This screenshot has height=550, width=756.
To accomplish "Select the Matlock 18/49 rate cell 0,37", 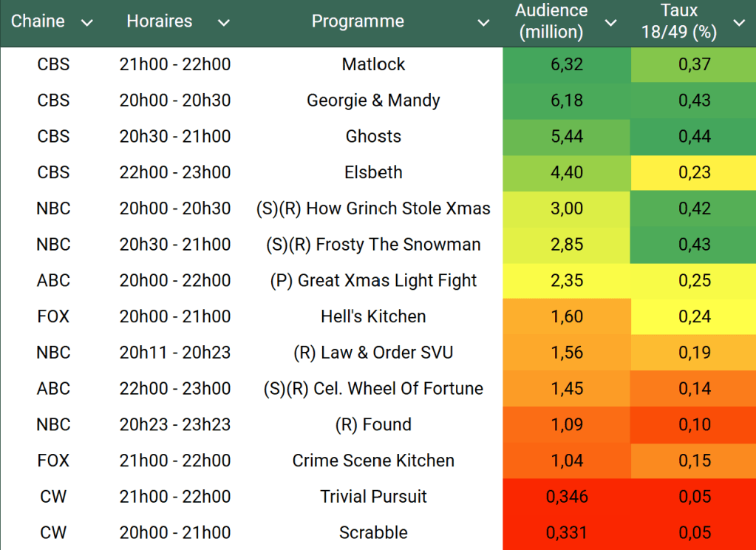I will click(x=694, y=64).
